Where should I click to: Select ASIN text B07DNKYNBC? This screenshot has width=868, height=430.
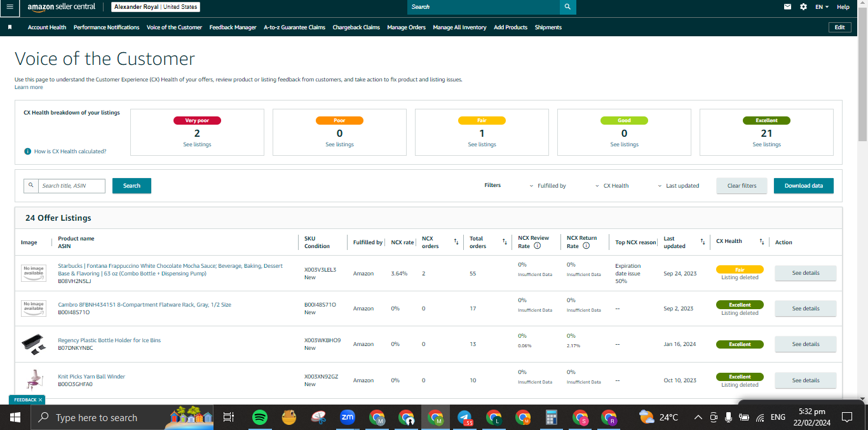pos(76,348)
